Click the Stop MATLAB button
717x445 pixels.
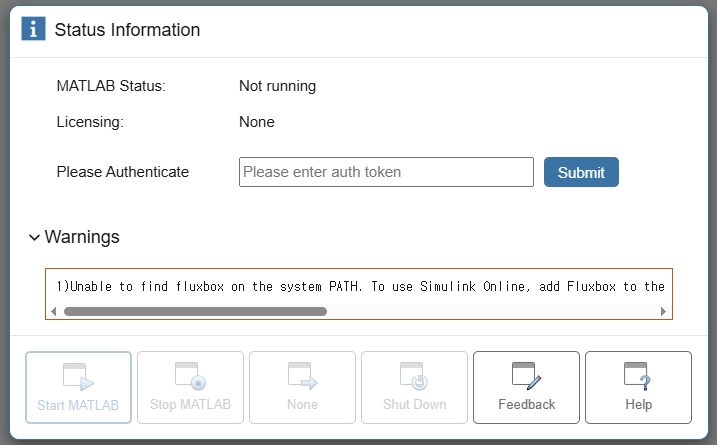pos(190,387)
